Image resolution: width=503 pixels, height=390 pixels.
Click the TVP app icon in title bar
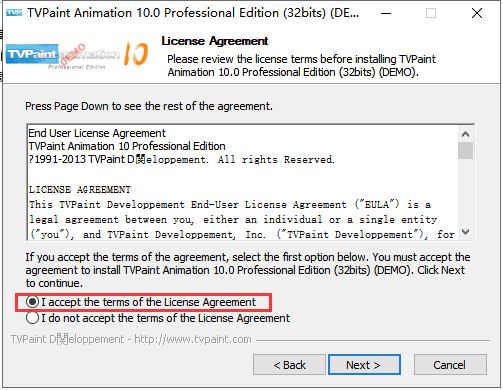[x=14, y=13]
